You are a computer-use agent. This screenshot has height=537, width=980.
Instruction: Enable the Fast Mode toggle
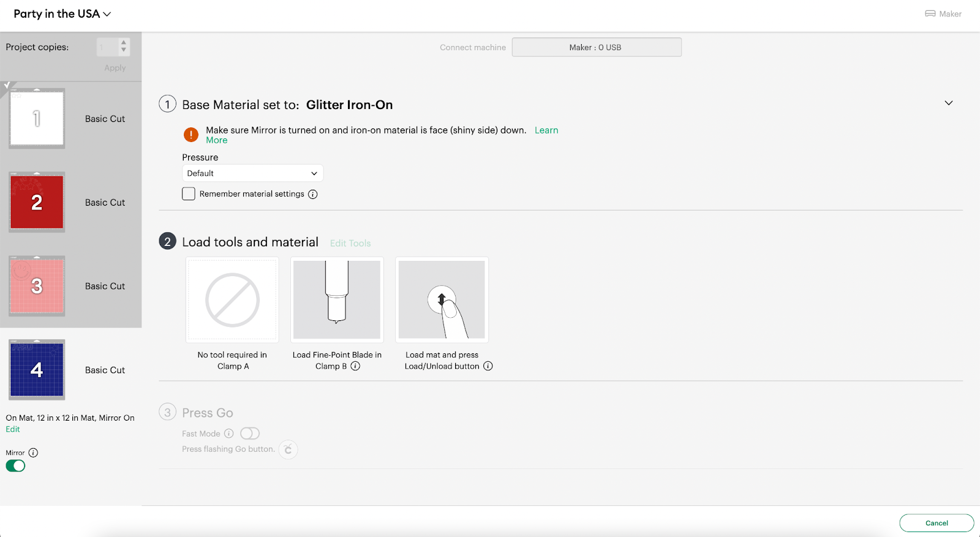tap(250, 434)
